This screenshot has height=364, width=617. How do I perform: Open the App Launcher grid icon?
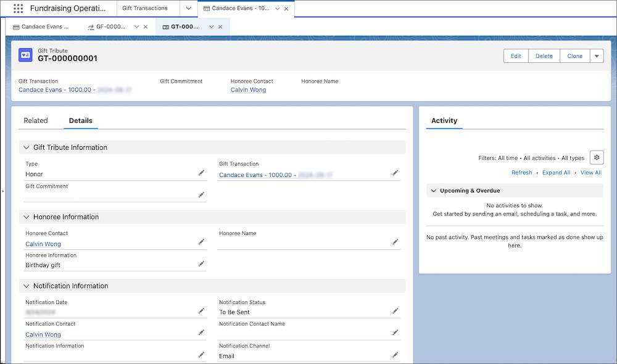point(18,8)
